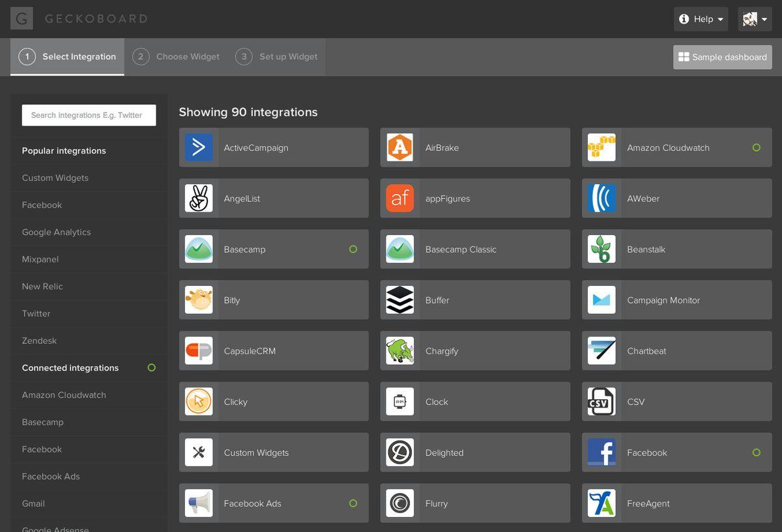Go to Choose Widget step tab
The width and height of the screenshot is (782, 532).
click(x=176, y=57)
